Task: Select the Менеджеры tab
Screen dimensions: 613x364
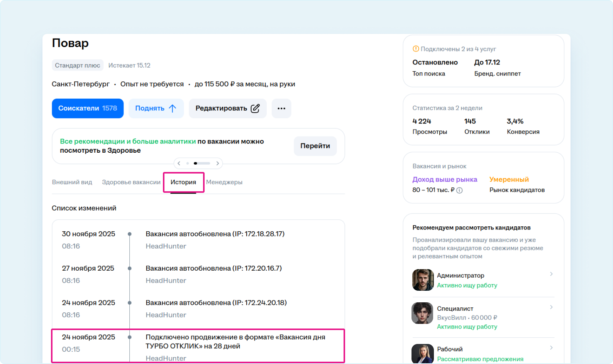Action: [224, 182]
